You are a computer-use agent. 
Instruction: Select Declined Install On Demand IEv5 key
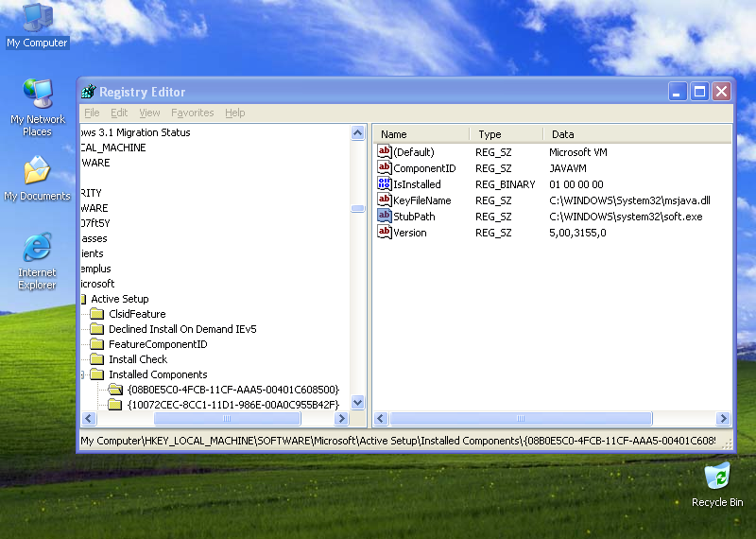click(182, 329)
